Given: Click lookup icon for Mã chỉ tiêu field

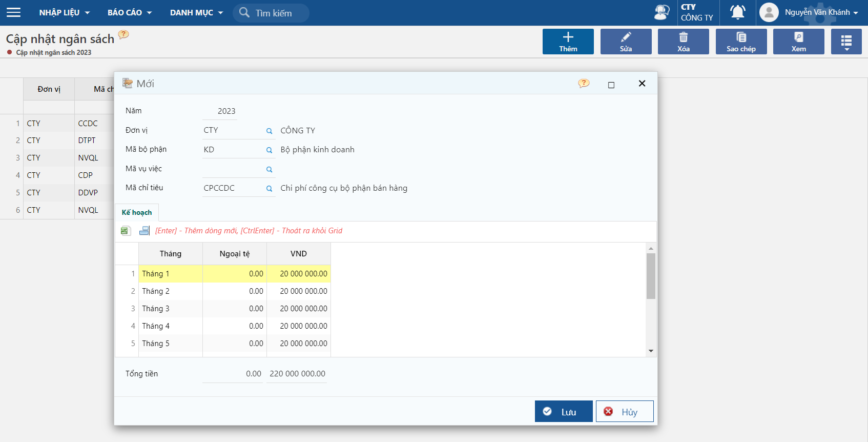Looking at the screenshot, I should pos(269,189).
